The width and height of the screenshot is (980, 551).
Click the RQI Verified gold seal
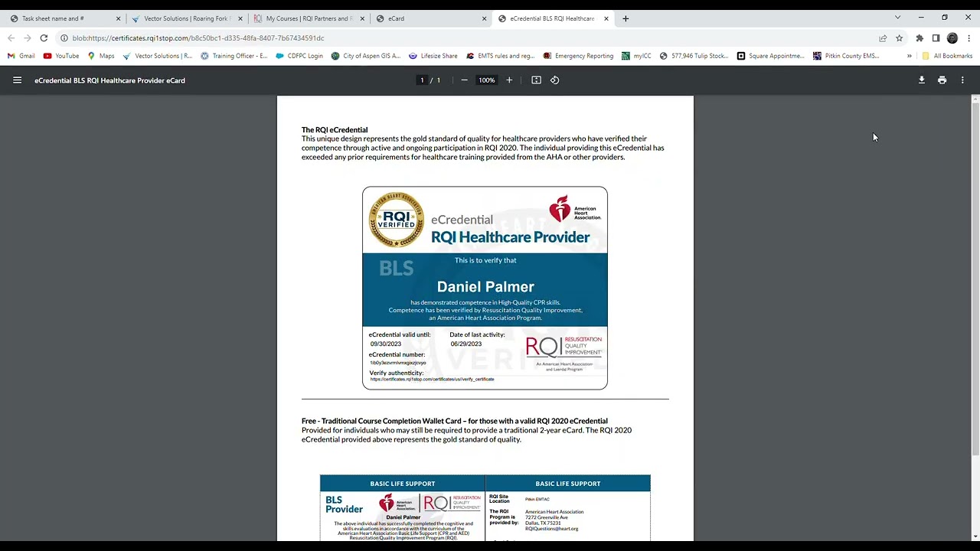(397, 220)
